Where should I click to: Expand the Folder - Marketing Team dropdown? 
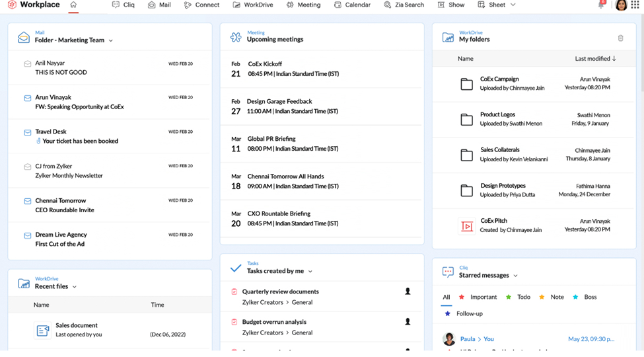point(111,40)
